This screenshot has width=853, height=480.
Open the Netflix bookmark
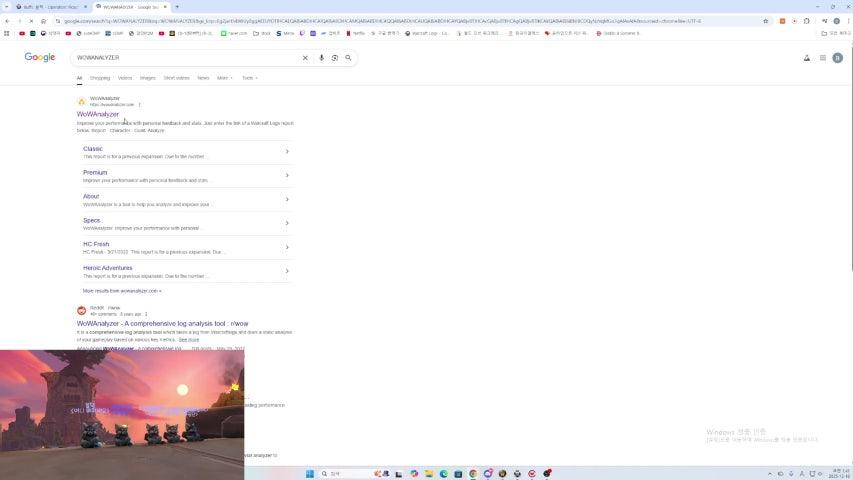(356, 33)
